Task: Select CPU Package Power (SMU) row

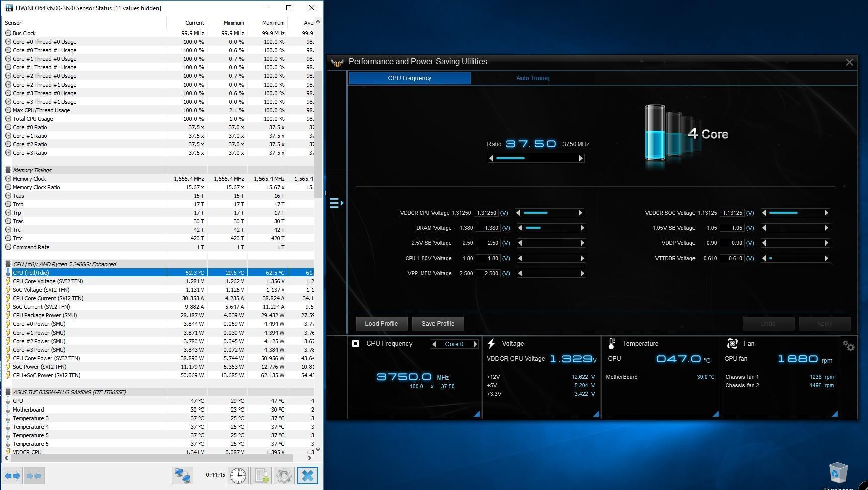Action: [x=158, y=315]
